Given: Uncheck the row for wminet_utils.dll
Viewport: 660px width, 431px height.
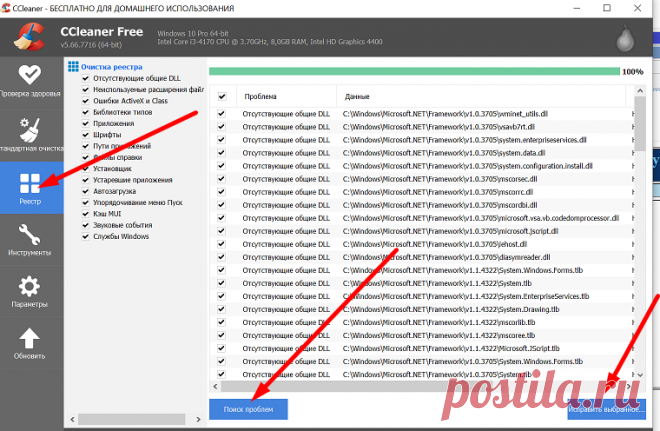Looking at the screenshot, I should tap(221, 114).
